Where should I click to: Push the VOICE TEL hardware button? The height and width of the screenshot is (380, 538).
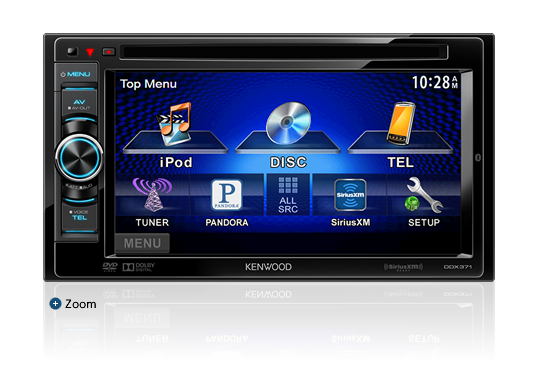click(79, 215)
